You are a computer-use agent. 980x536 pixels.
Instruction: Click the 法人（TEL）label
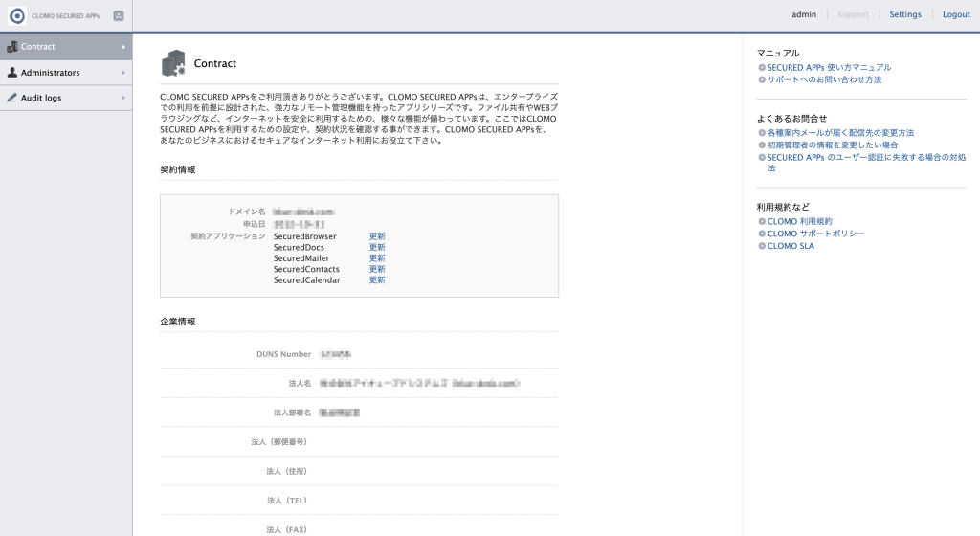pyautogui.click(x=287, y=501)
